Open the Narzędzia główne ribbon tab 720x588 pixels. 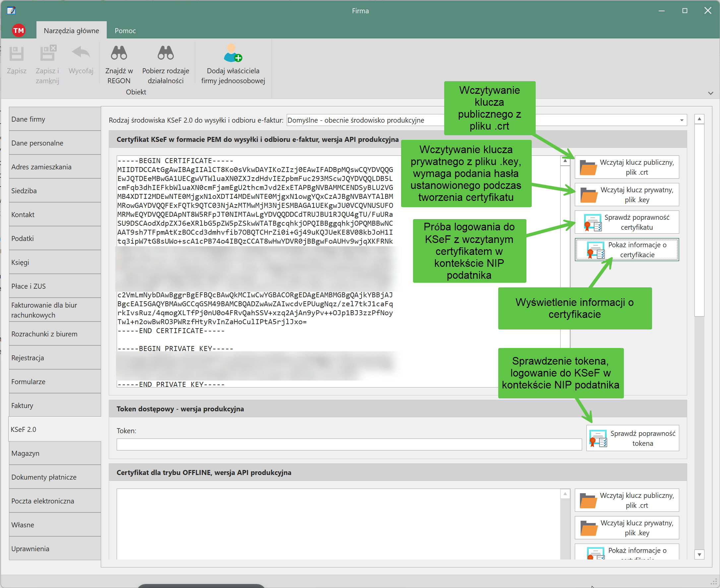point(72,31)
